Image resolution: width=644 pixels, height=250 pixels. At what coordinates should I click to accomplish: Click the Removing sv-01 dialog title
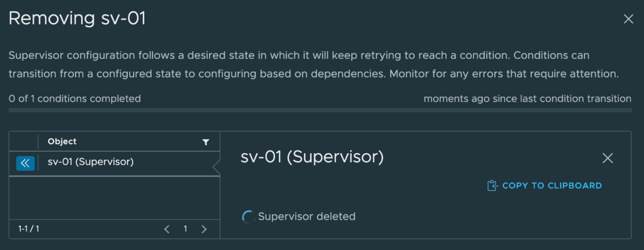point(77,19)
